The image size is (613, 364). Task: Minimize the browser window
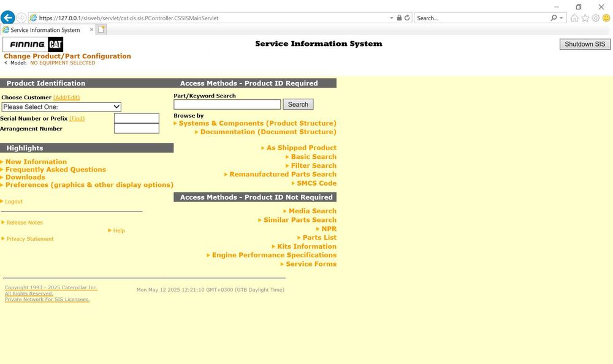tap(557, 7)
